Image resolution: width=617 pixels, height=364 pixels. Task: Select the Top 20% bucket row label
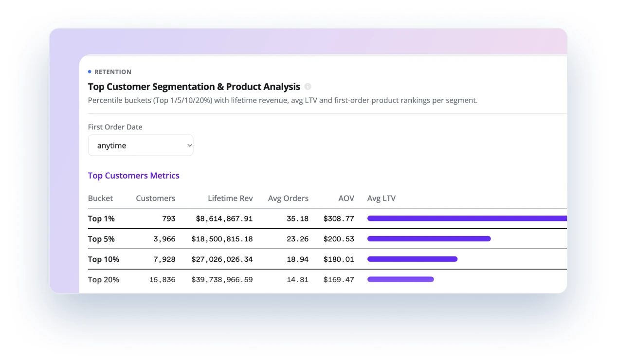click(x=104, y=280)
